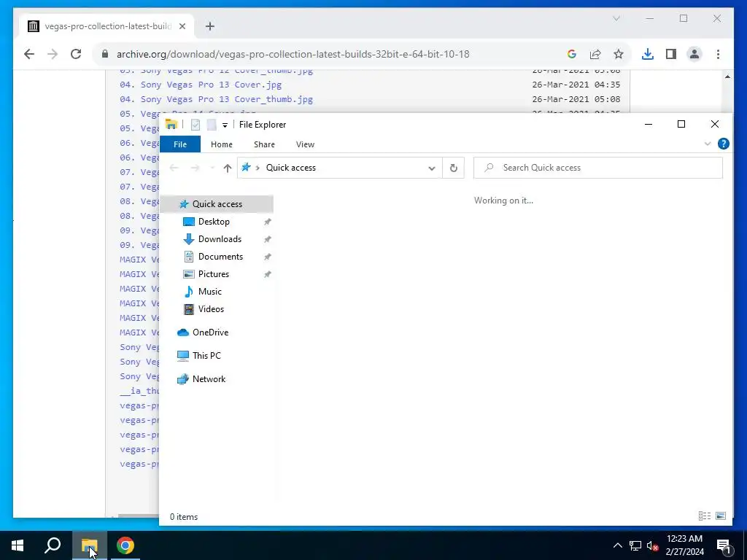Maximize the File Explorer window
Screen dimensions: 747x560
[681, 124]
